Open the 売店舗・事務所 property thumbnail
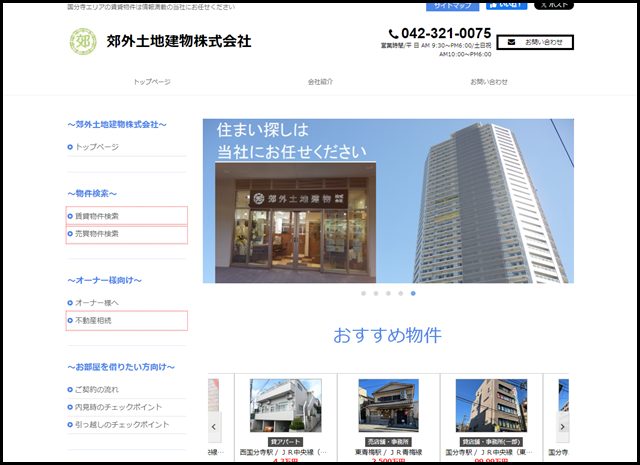 point(389,405)
